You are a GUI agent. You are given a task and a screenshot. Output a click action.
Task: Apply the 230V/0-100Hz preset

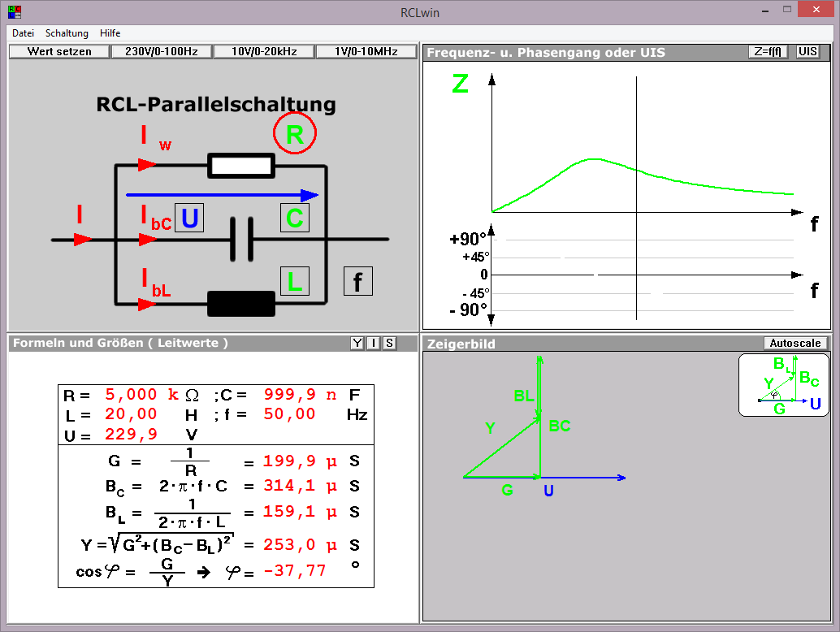(x=161, y=51)
